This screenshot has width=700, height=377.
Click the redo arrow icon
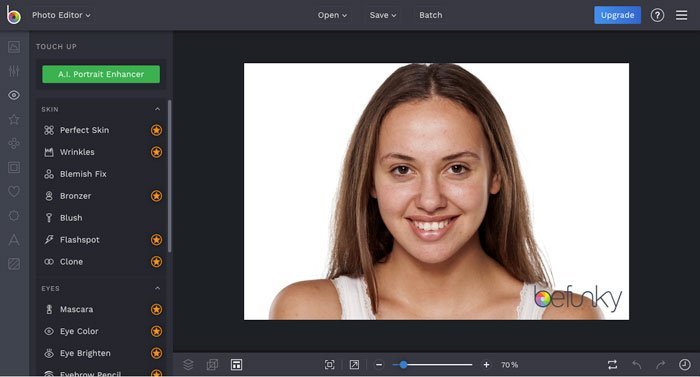[x=661, y=365]
